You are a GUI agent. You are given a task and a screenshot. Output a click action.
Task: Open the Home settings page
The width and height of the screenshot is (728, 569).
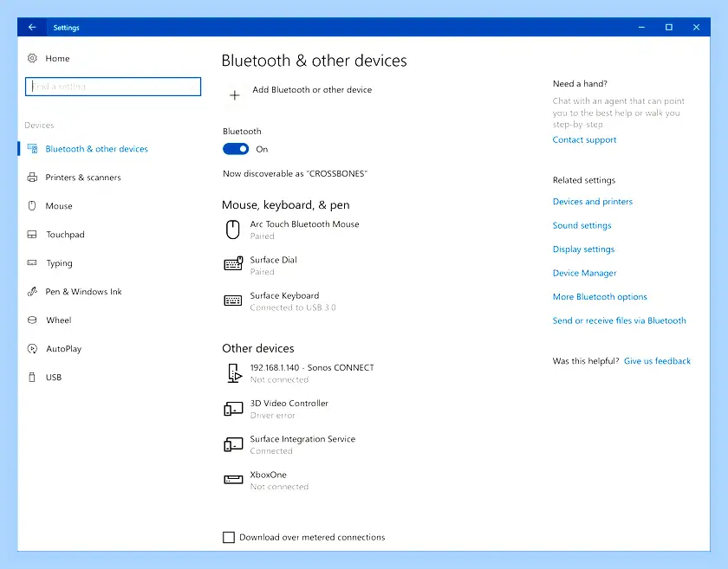pyautogui.click(x=57, y=59)
